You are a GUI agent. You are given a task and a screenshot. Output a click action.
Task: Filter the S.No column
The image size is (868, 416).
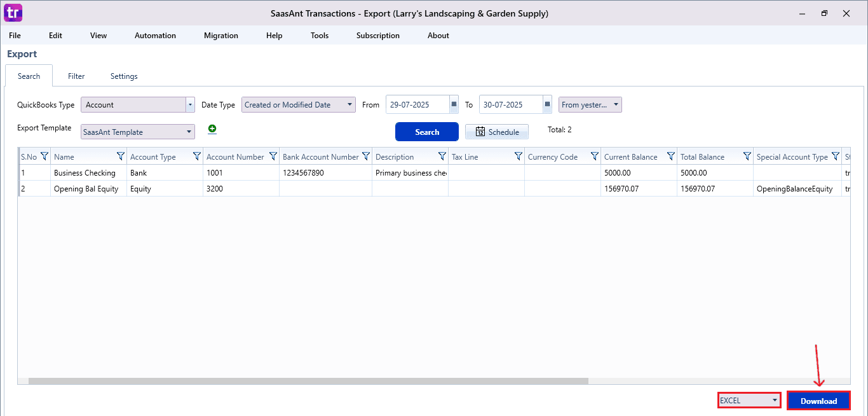44,156
